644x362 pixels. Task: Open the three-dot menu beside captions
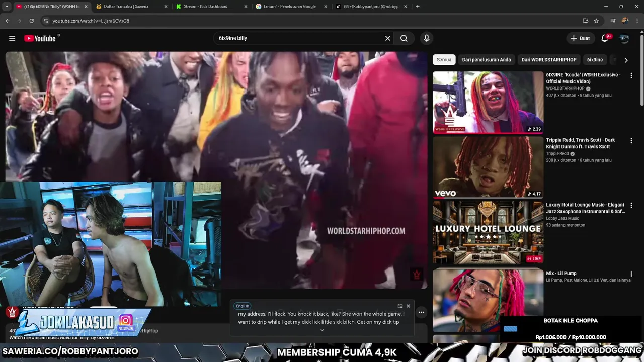click(x=422, y=312)
